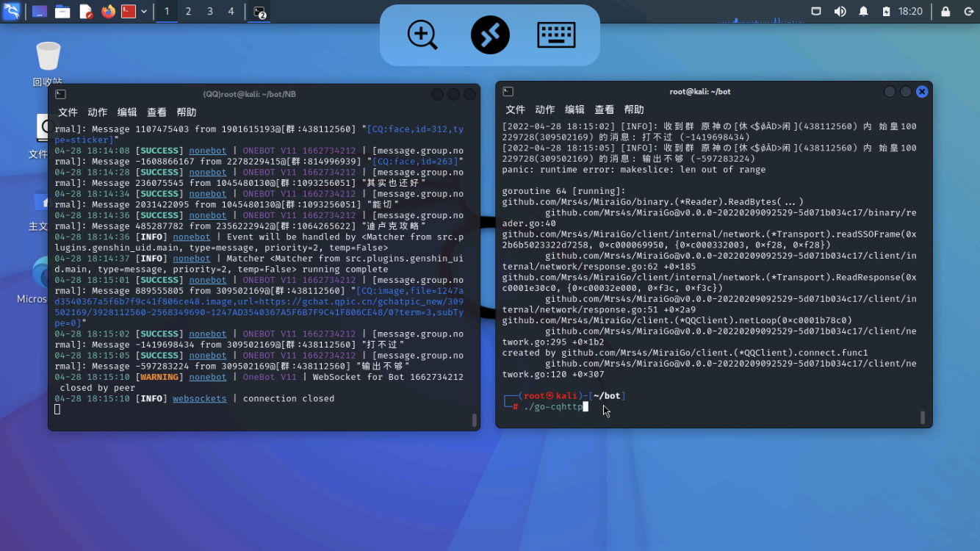This screenshot has height=551, width=980.
Task: Open the Kali applications menu
Action: pos(11,11)
